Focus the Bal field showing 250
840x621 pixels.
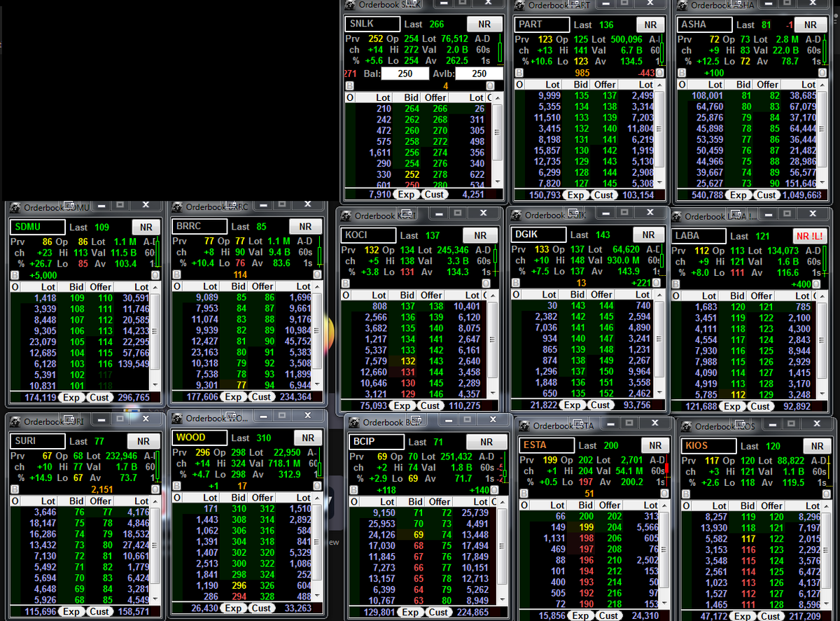coord(405,74)
